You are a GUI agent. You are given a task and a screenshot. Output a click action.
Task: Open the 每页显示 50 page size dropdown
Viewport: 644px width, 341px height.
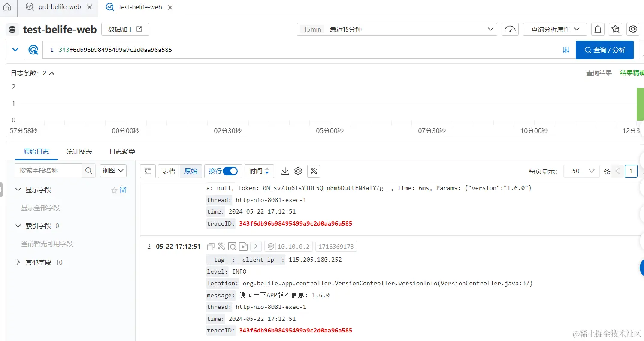click(x=581, y=171)
